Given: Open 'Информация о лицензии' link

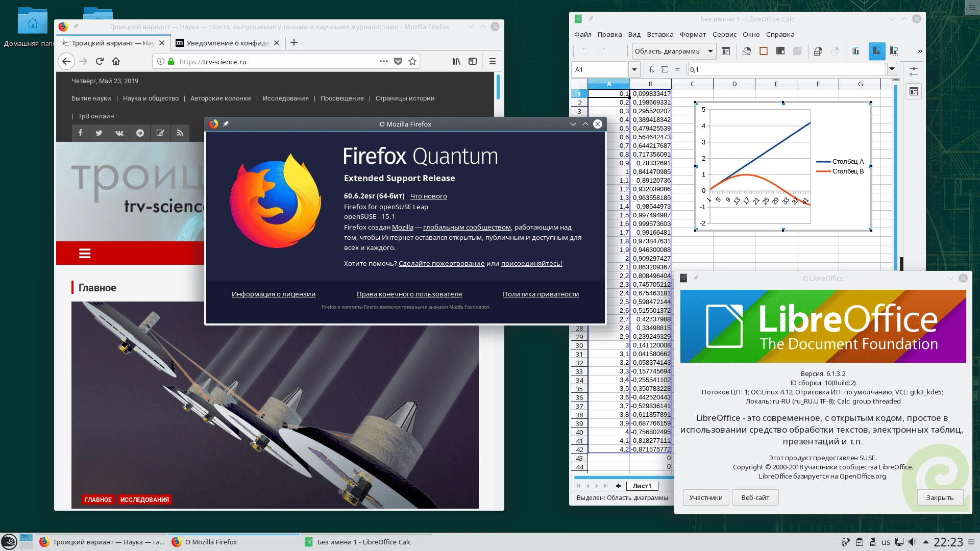Looking at the screenshot, I should point(274,294).
